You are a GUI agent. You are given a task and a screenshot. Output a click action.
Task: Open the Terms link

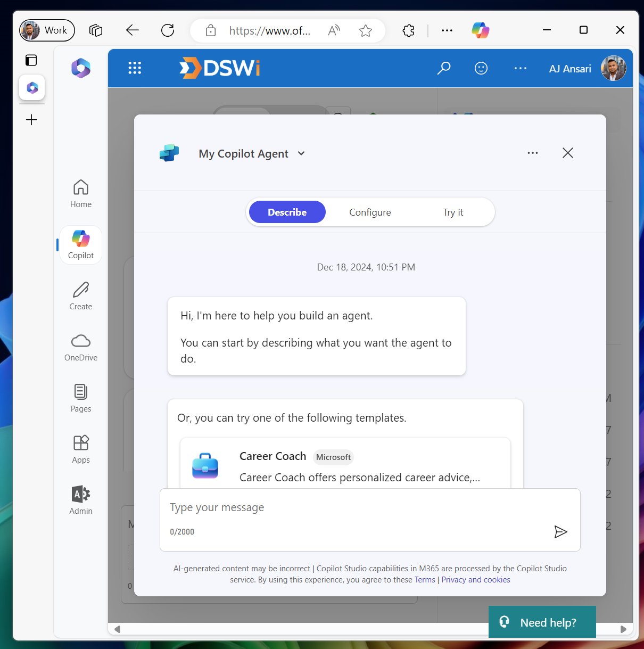click(x=425, y=580)
